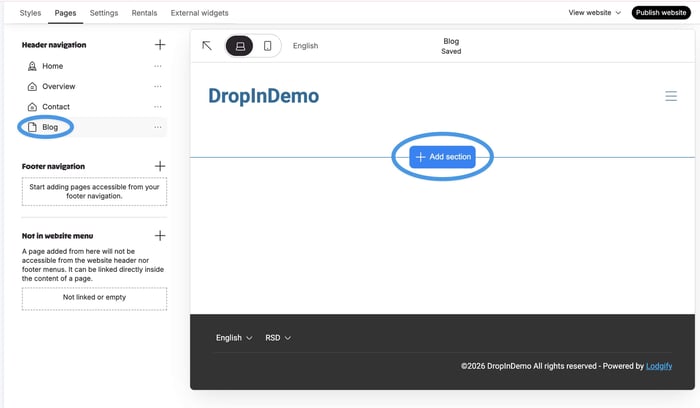Open the Lodgify link in footer
Screen dimensions: 700x408
658,366
